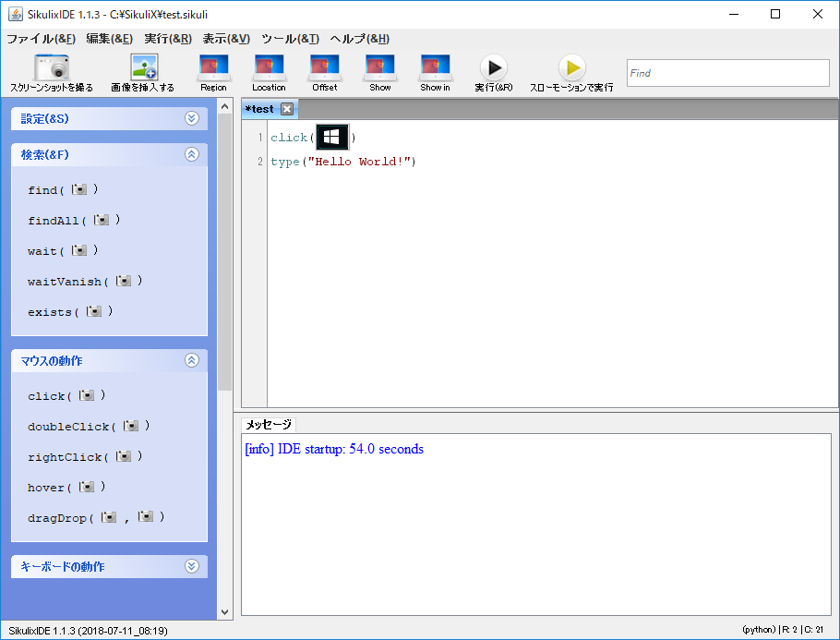840x640 pixels.
Task: Collapse the 検索(&F) panel
Action: pyautogui.click(x=192, y=154)
